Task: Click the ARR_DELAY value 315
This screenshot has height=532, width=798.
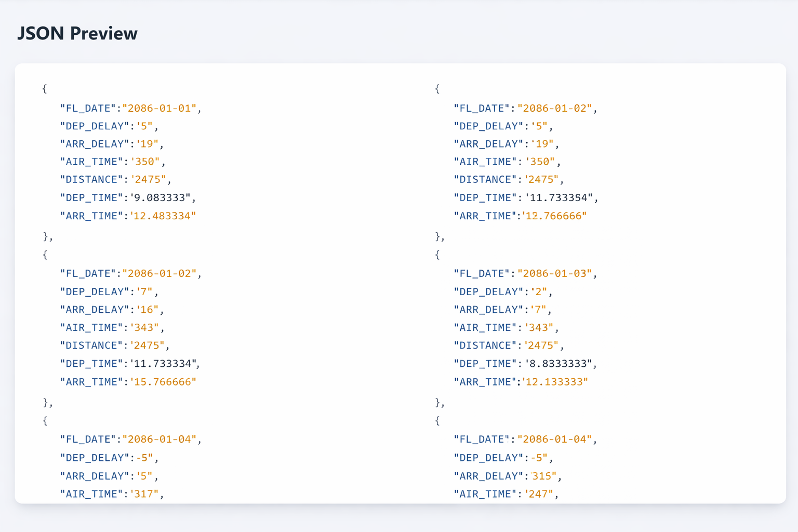Action: [x=543, y=476]
